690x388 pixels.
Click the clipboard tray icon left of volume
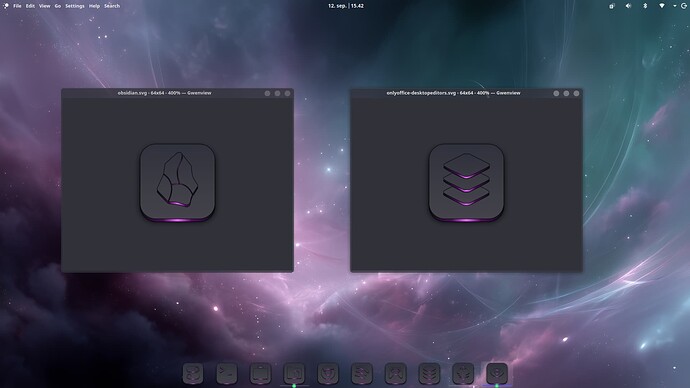[x=612, y=6]
